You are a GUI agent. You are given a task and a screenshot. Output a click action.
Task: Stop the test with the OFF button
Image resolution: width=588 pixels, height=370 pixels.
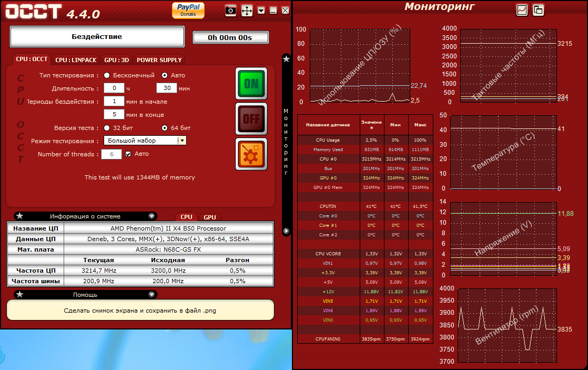[251, 118]
